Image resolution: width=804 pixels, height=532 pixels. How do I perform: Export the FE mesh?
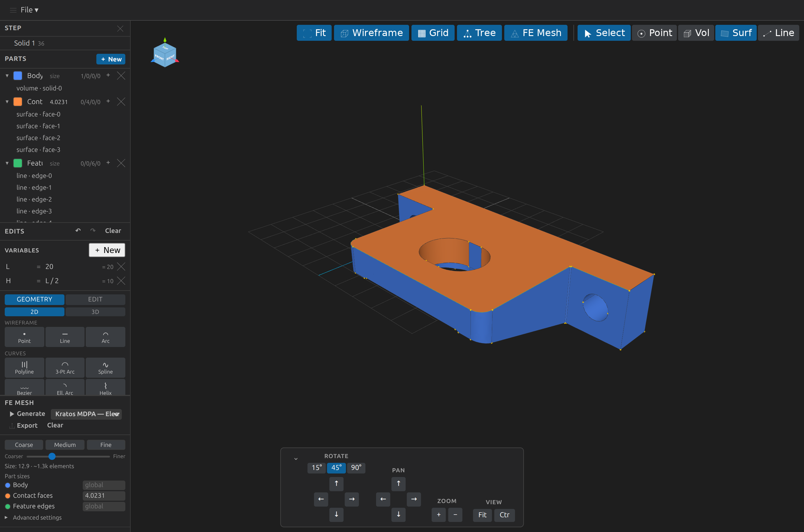(23, 426)
